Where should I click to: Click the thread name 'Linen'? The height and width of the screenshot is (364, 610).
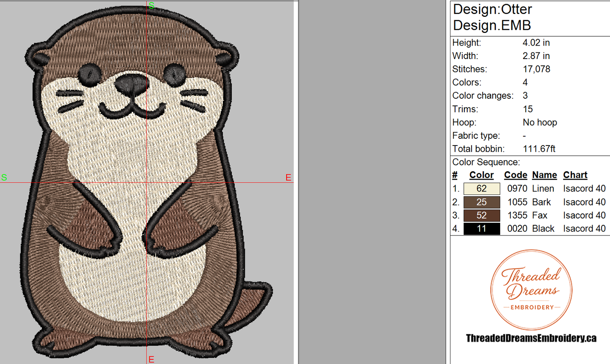(543, 189)
